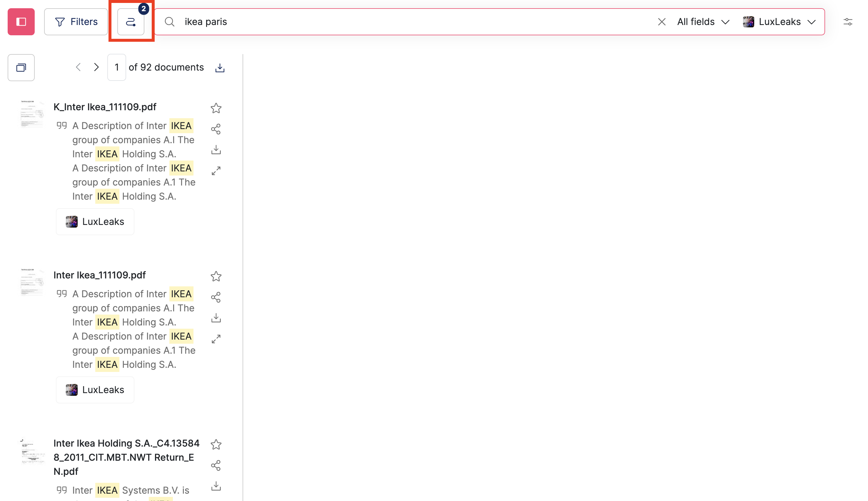This screenshot has height=501, width=868.
Task: Star the K_Inter Ikea_111109.pdf document
Action: coord(216,108)
